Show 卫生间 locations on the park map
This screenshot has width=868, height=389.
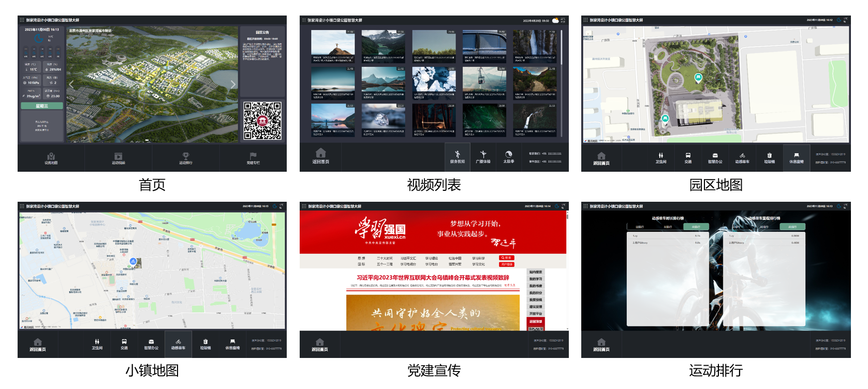[x=660, y=158]
